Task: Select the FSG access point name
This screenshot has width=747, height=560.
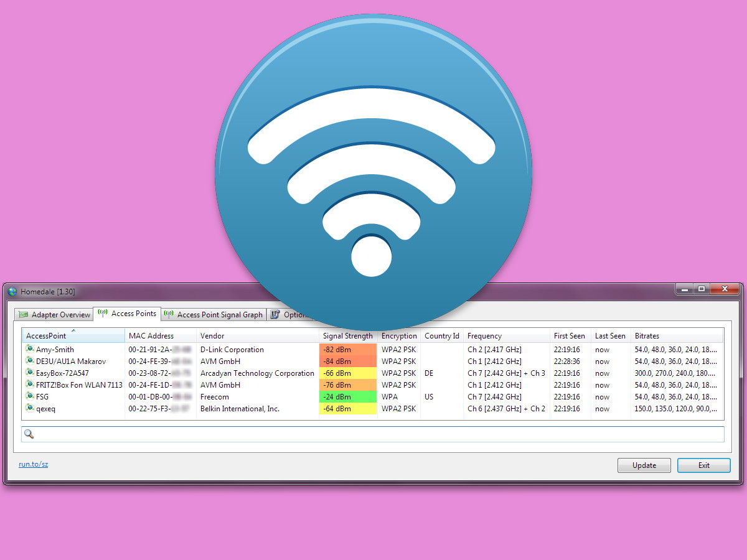Action: click(42, 397)
